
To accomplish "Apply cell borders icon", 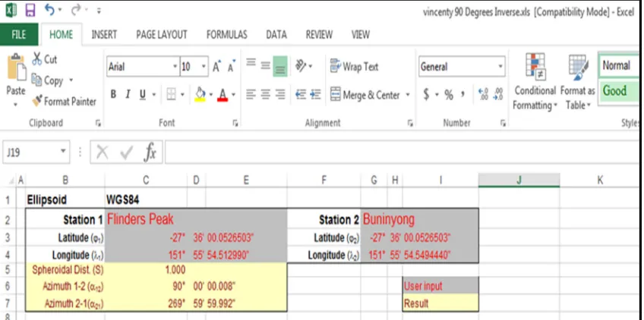I will click(x=172, y=95).
